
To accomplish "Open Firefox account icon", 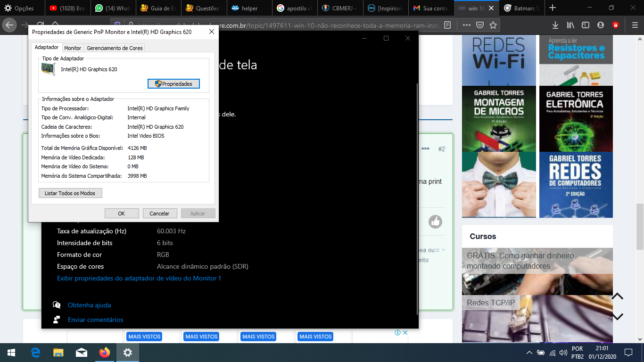I will click(x=601, y=25).
